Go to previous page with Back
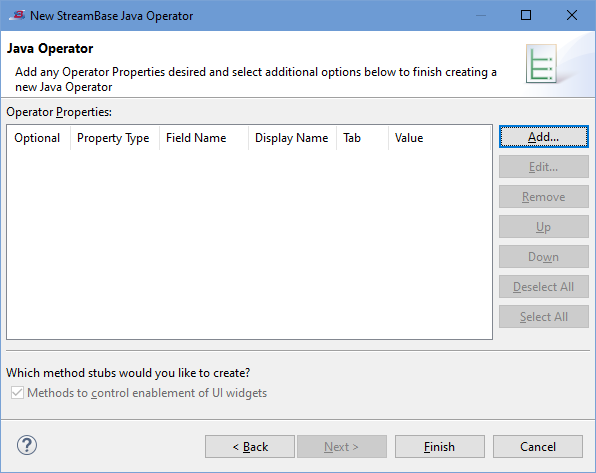This screenshot has width=596, height=473. pos(250,447)
